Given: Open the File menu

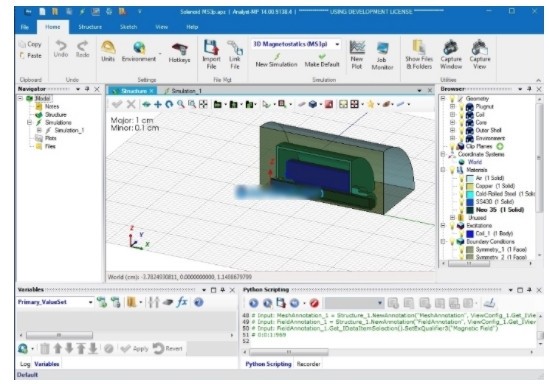Looking at the screenshot, I should point(25,27).
